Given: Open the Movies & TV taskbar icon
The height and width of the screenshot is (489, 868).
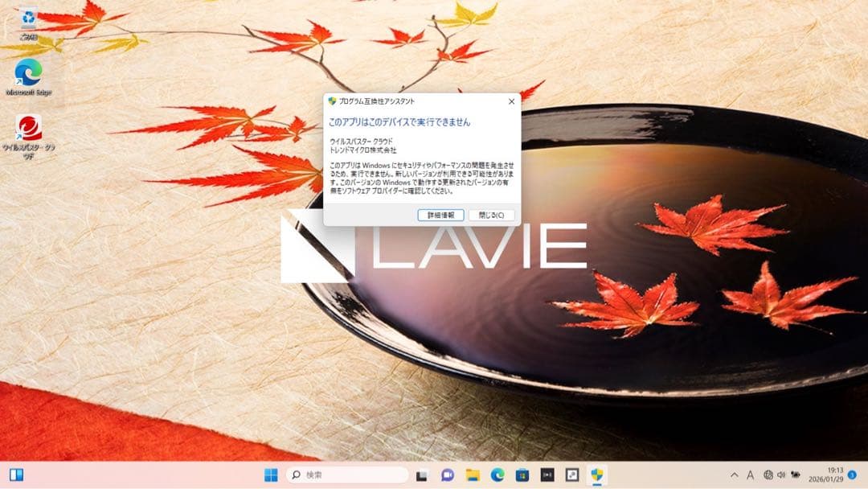Looking at the screenshot, I should 548,475.
